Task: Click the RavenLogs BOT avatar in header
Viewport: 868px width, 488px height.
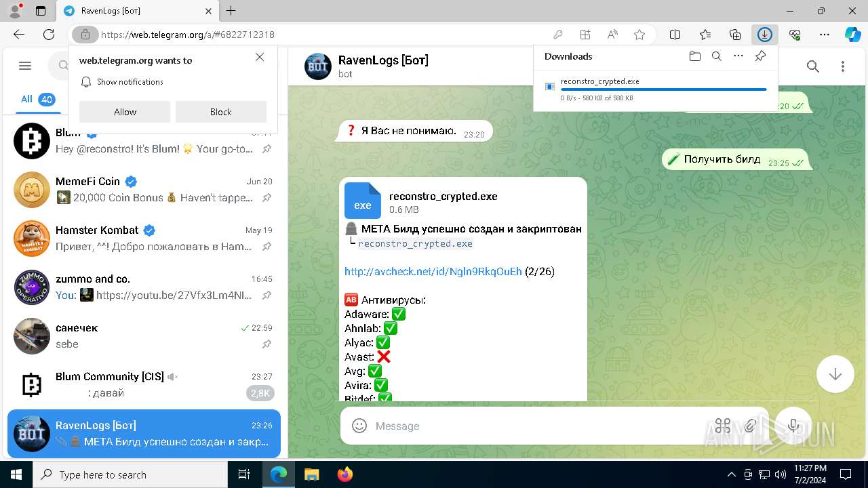Action: (x=318, y=66)
